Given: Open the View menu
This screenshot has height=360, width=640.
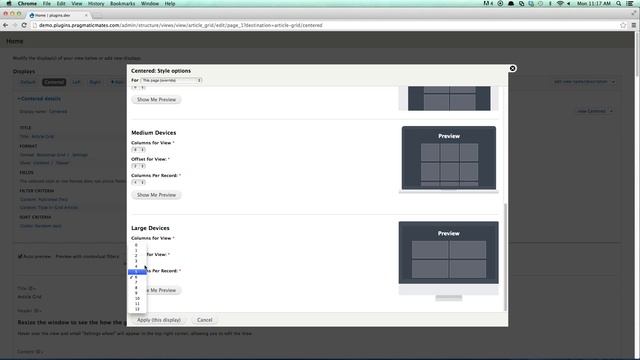Looking at the screenshot, I should [x=77, y=3].
